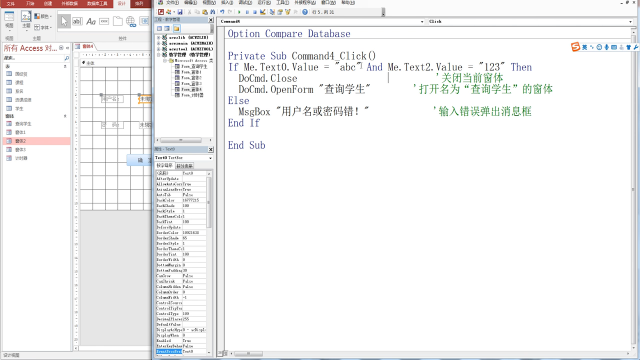Close the Properties window panel

(211, 149)
